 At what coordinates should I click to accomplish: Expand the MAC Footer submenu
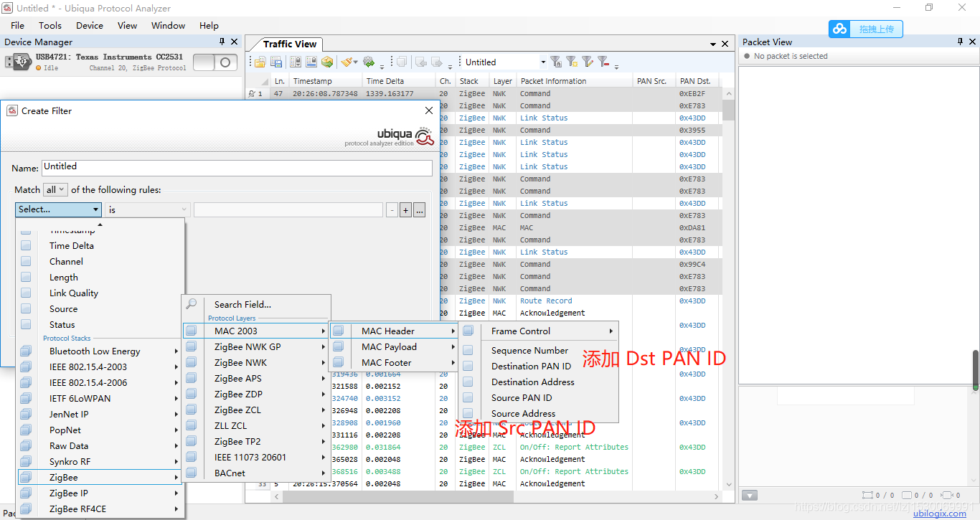point(394,362)
